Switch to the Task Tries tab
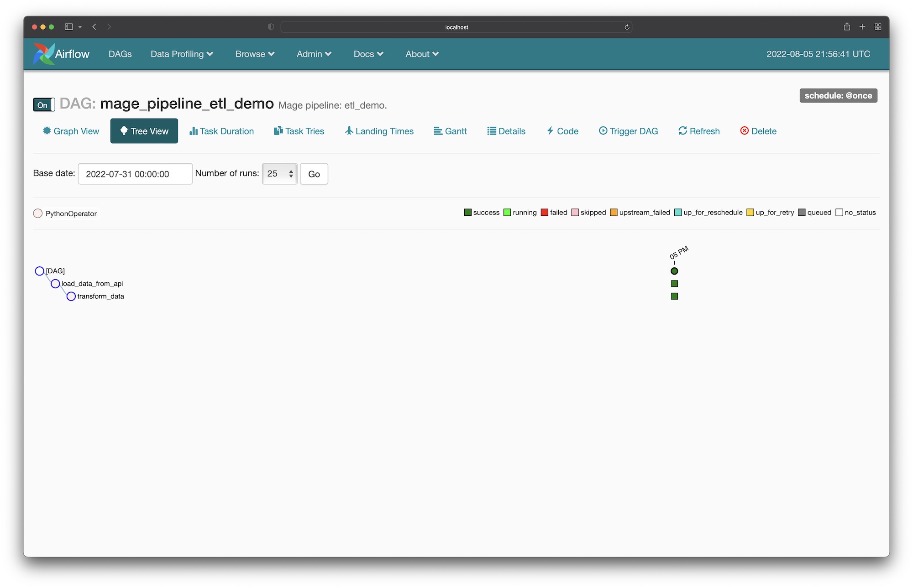The image size is (913, 588). (299, 131)
